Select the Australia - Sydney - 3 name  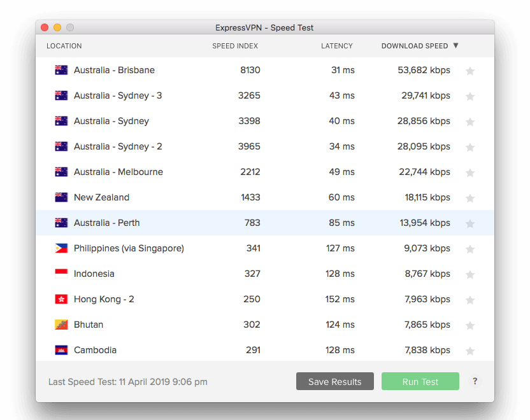click(118, 95)
